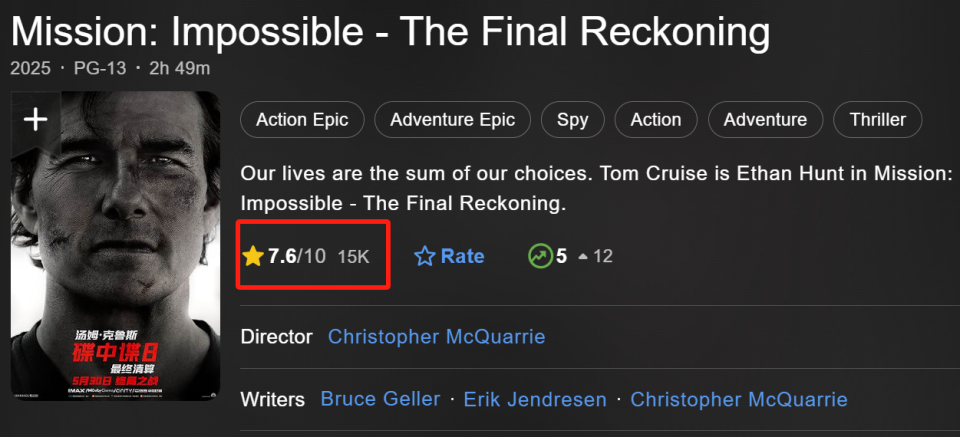Viewport: 960px width, 437px height.
Task: Open the Action Epic genre chip
Action: click(302, 120)
